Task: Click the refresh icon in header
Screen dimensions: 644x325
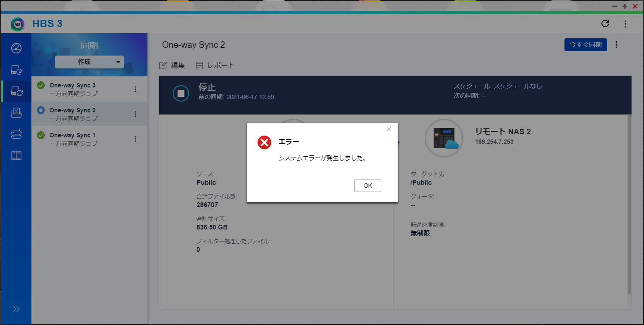Action: click(605, 24)
